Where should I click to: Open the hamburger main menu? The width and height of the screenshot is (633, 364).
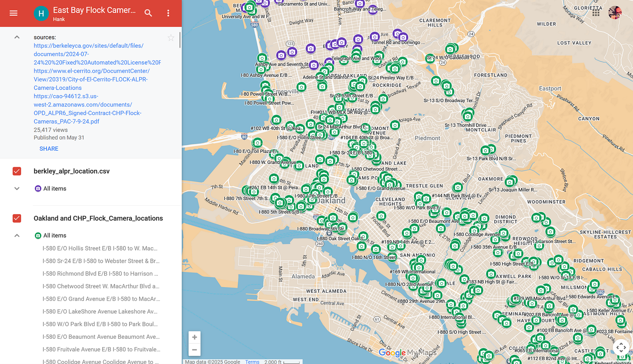(13, 13)
